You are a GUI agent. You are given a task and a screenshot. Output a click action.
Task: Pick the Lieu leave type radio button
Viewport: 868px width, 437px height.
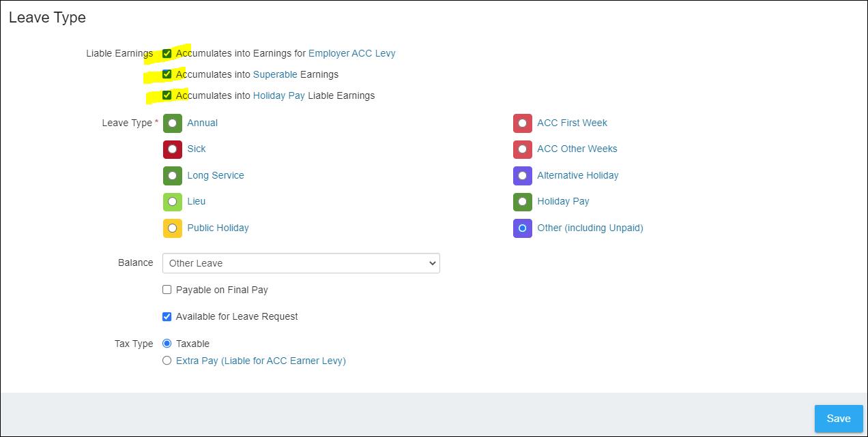point(173,202)
